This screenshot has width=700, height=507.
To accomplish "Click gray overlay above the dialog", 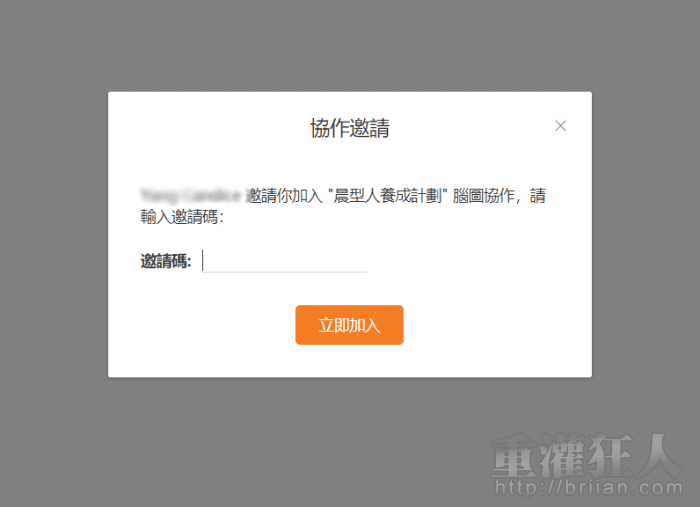I will pos(350,45).
